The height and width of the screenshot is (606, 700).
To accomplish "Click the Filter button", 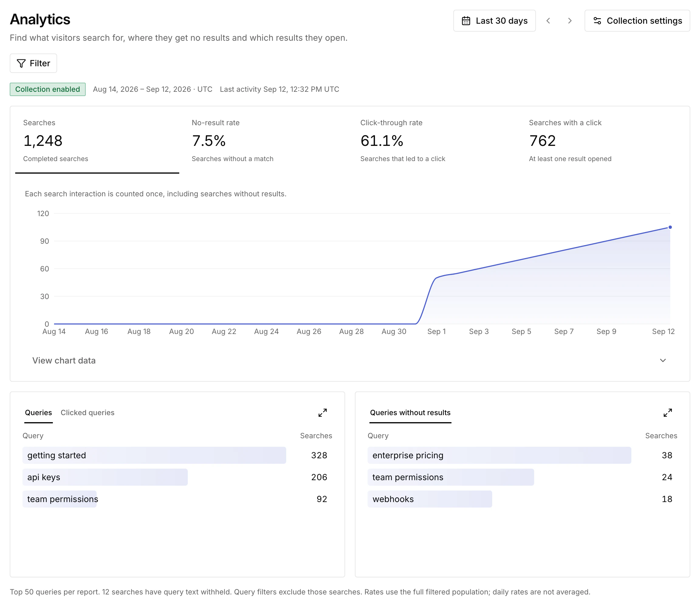I will click(x=33, y=63).
